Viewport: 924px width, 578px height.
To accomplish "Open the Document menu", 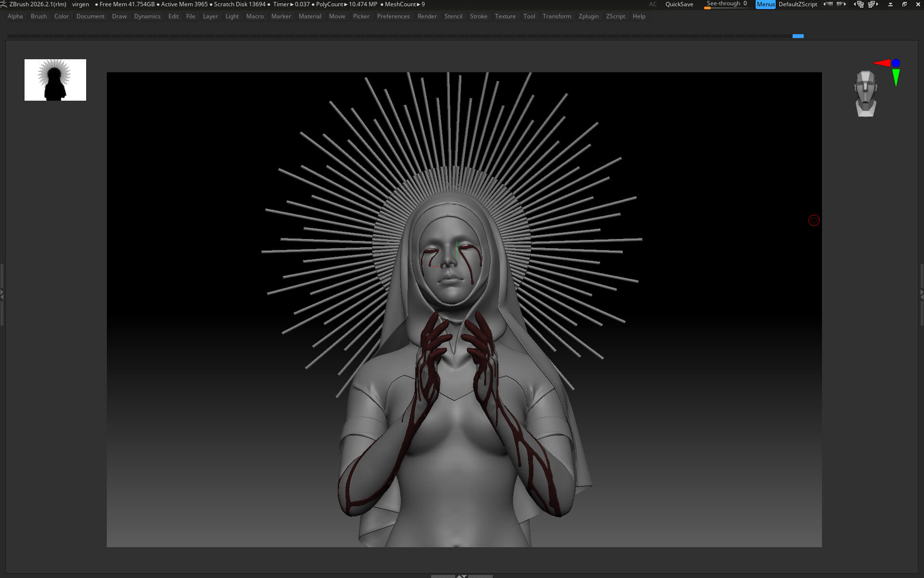I will click(x=90, y=16).
